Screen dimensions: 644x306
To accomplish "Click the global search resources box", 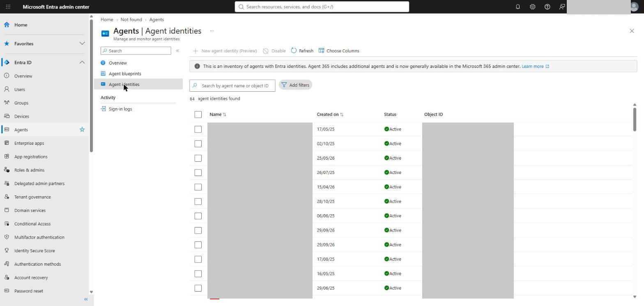I will (322, 7).
